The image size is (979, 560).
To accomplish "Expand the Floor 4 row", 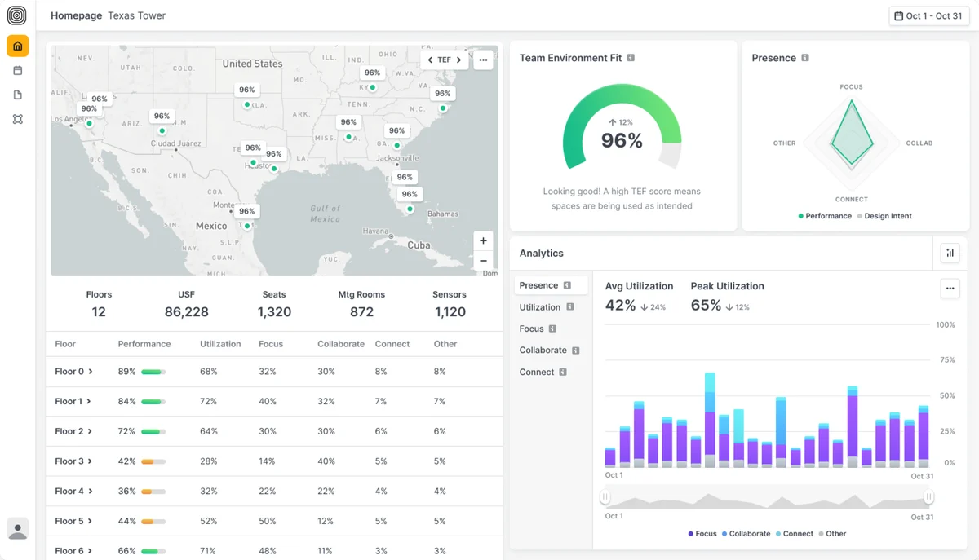I will point(91,491).
